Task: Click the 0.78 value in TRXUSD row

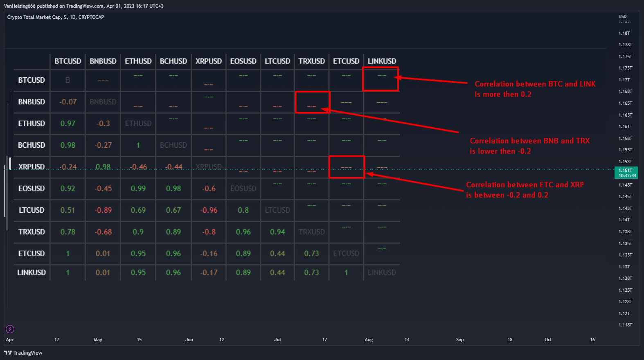Action: (68, 232)
